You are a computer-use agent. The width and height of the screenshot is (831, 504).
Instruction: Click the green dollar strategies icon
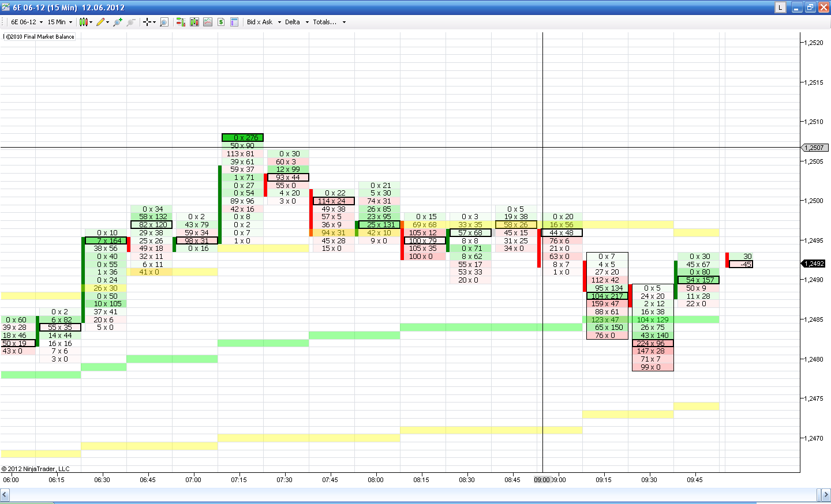221,22
